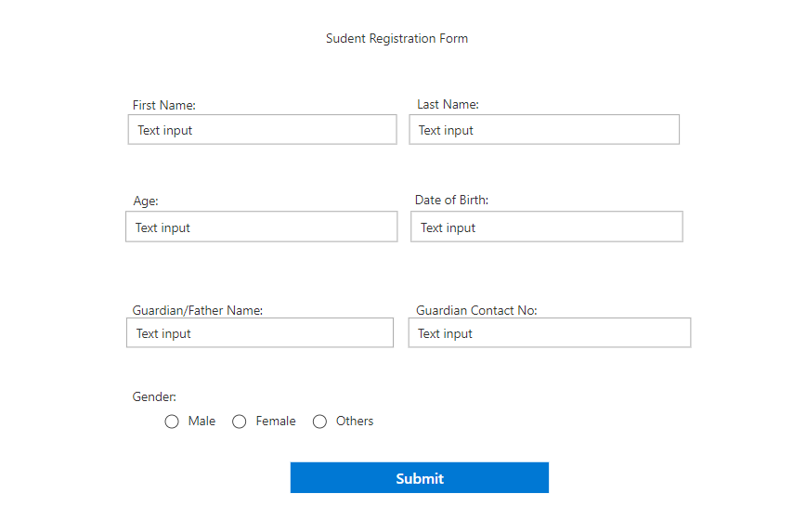Click the 'Age:' label text
The height and width of the screenshot is (532, 793).
[146, 201]
